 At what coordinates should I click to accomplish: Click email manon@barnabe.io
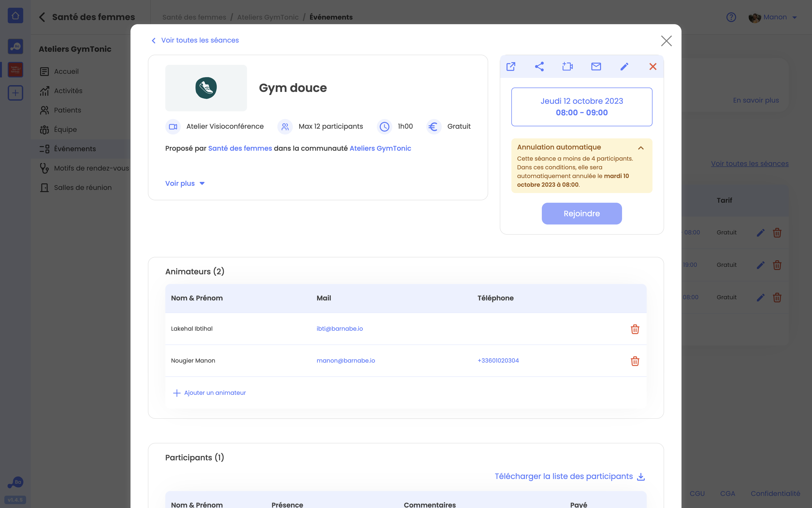tap(346, 360)
